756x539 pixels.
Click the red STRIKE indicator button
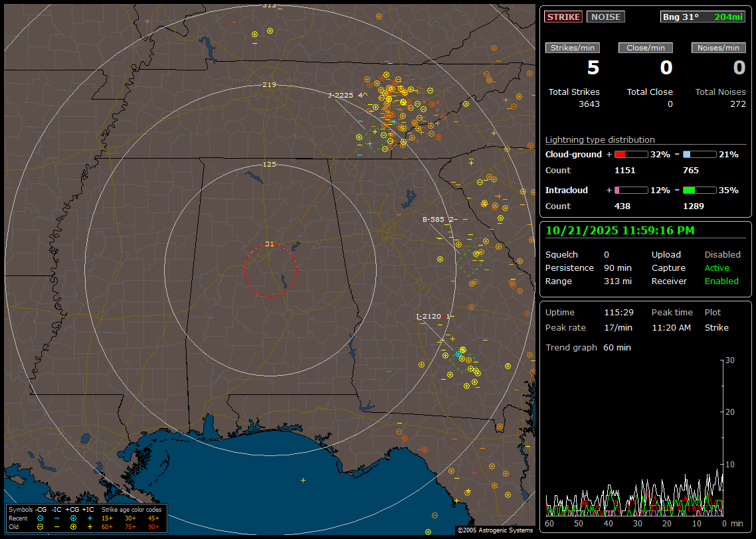coord(563,17)
